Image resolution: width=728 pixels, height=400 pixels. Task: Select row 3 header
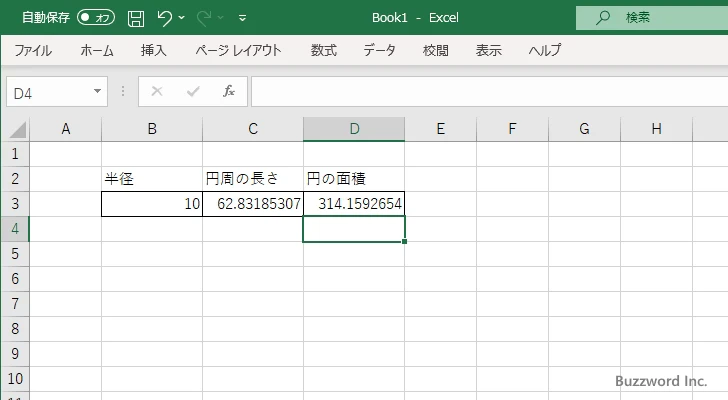(15, 204)
